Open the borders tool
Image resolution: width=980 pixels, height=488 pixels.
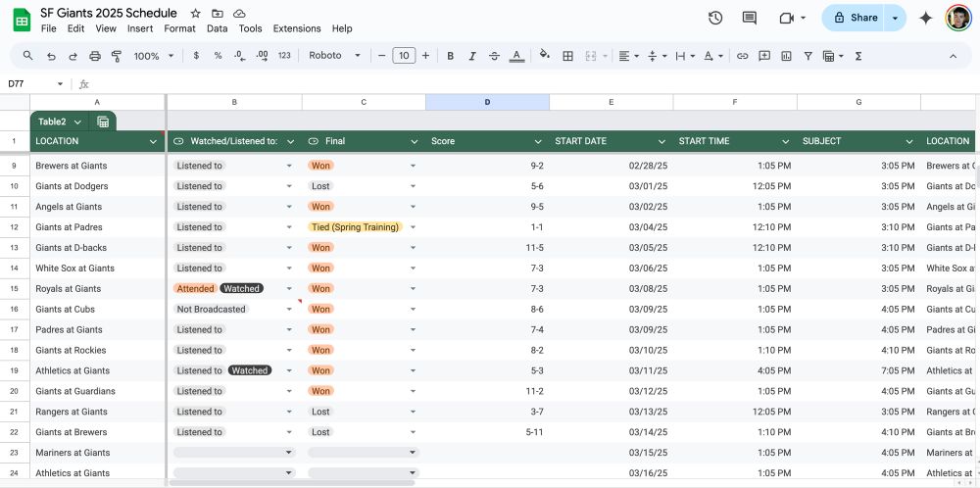coord(567,56)
